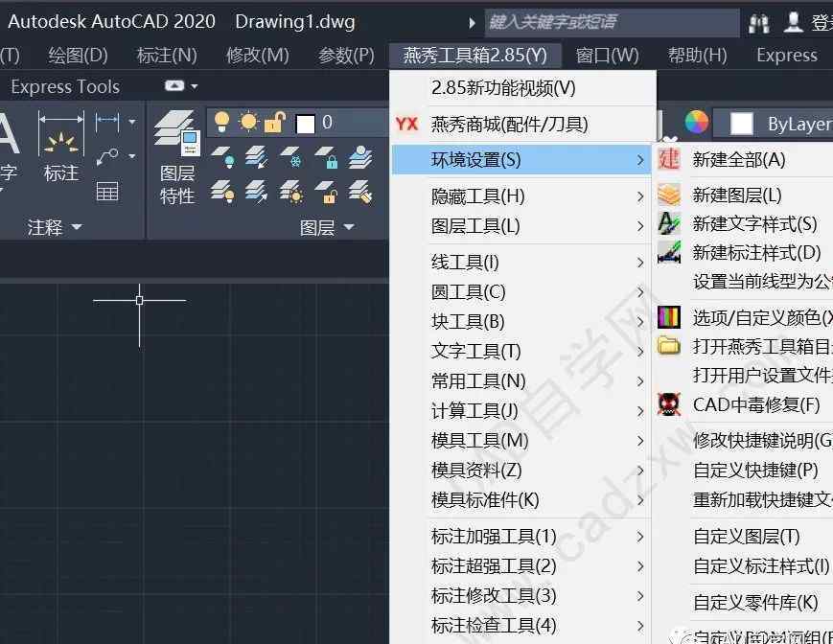
Task: Expand the 图层工具(L) submenu arrow
Action: click(x=640, y=227)
